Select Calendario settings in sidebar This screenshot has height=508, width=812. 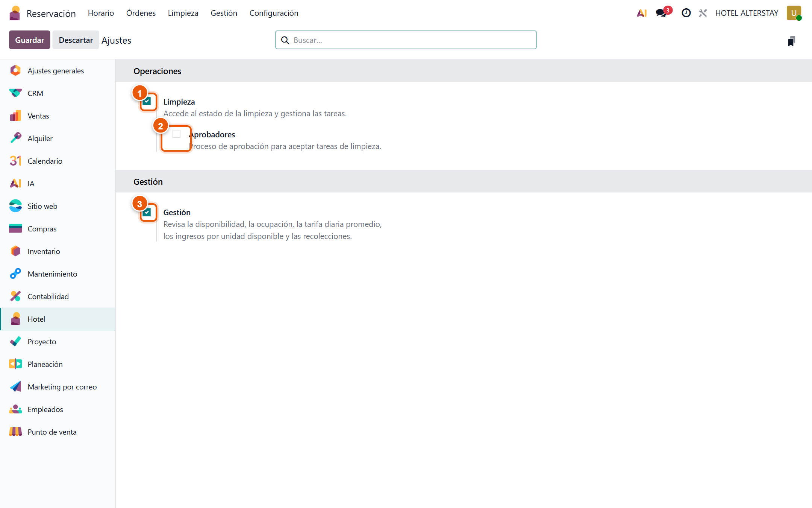click(58, 161)
